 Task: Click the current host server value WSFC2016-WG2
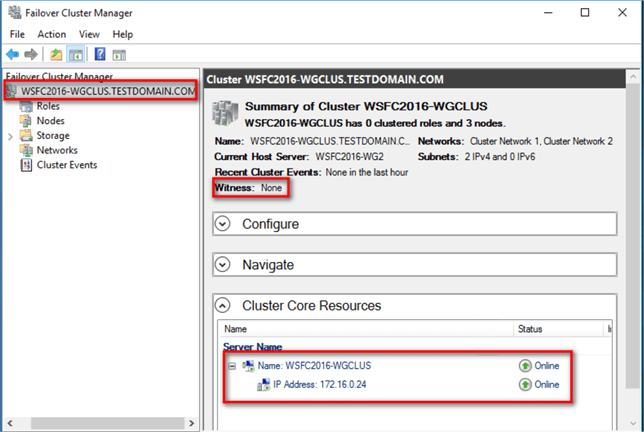[x=350, y=157]
